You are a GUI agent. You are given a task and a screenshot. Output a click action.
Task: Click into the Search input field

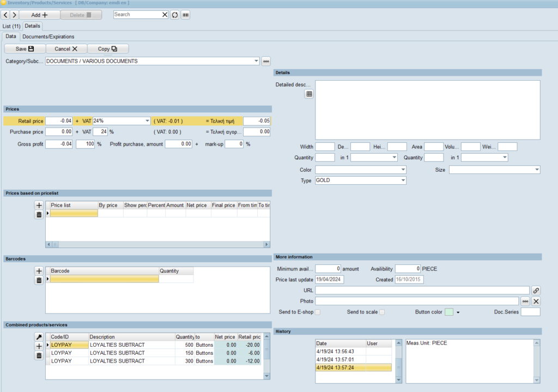click(137, 15)
